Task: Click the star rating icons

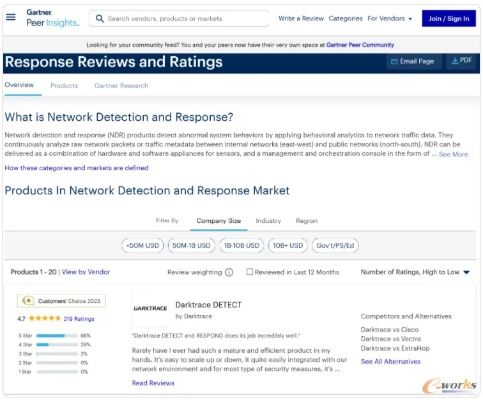Action: pos(45,318)
